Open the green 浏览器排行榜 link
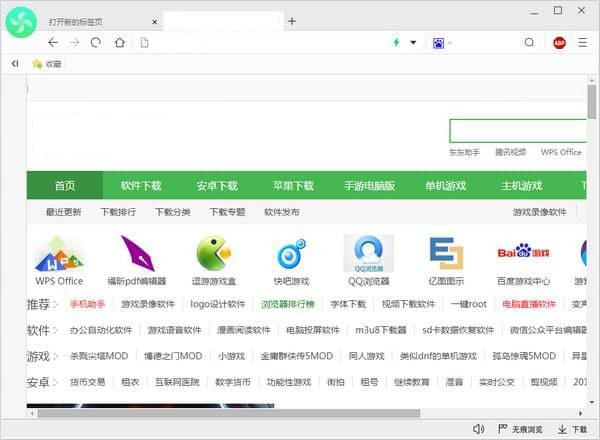The height and width of the screenshot is (440, 600). [x=288, y=304]
